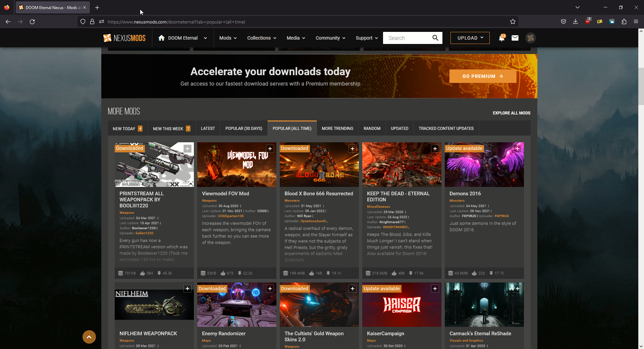This screenshot has height=349, width=644.
Task: Track KEEP THE DEAD mod with plus button
Action: tap(435, 149)
